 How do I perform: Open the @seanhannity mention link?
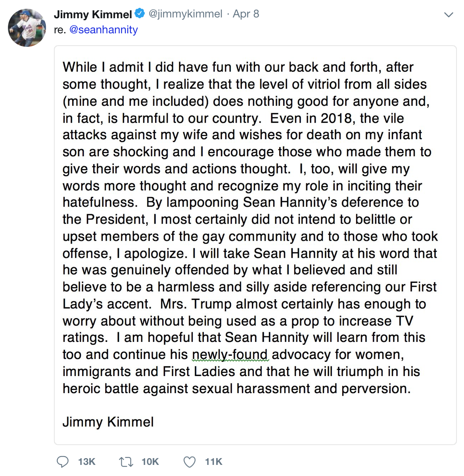104,30
